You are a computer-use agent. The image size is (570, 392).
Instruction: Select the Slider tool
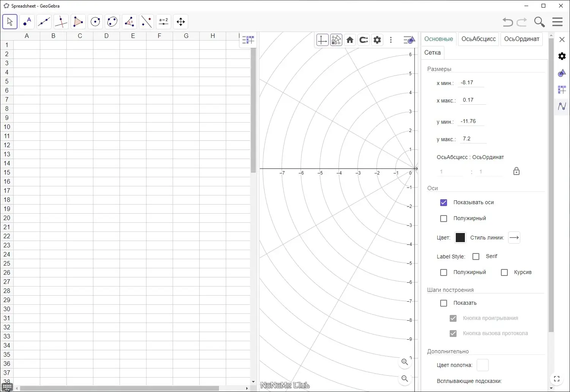(x=164, y=22)
